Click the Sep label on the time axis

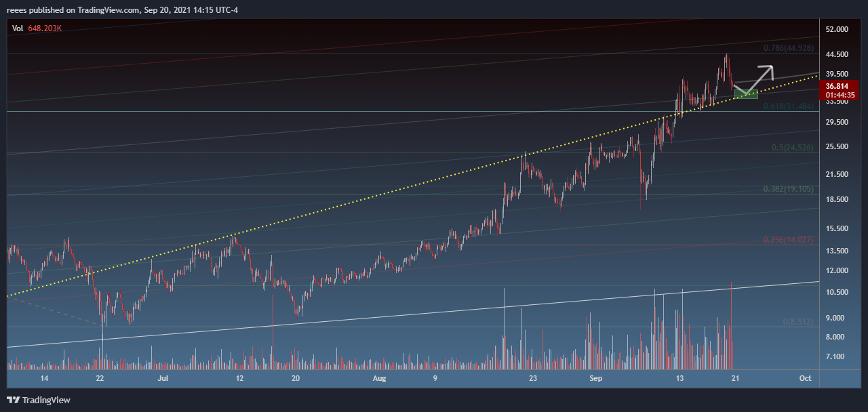pos(595,378)
